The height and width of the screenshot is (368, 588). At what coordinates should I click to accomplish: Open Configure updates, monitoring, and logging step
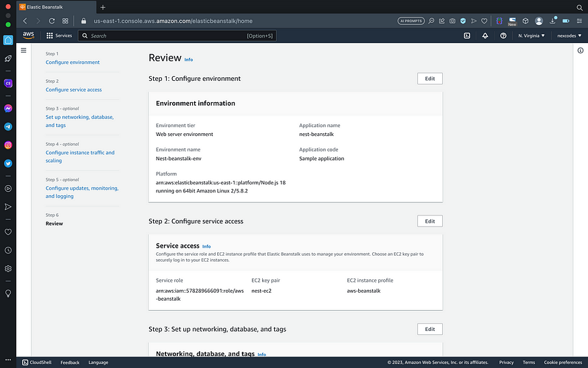point(82,192)
